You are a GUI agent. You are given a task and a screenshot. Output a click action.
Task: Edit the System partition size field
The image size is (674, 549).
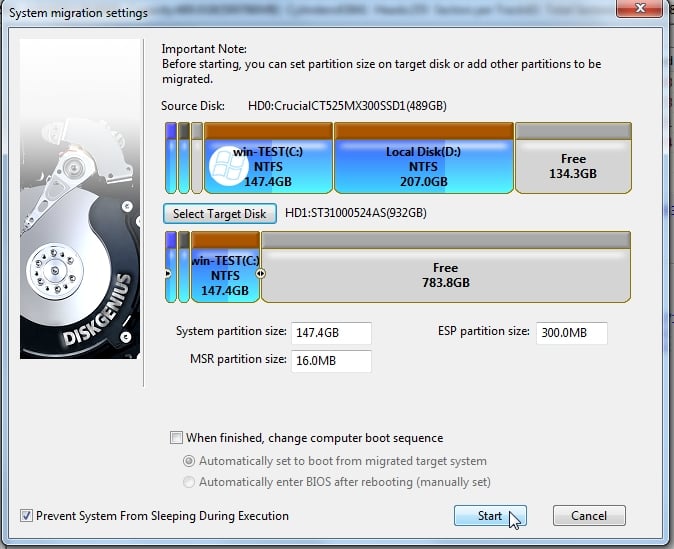pyautogui.click(x=331, y=333)
